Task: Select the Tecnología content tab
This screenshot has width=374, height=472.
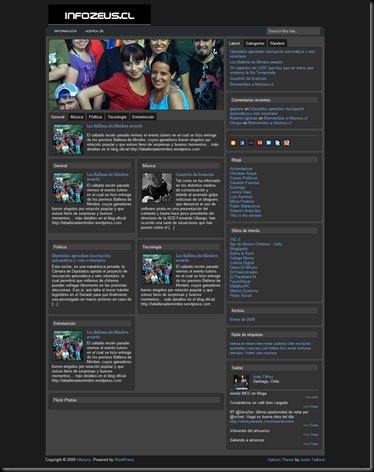Action: click(x=117, y=117)
